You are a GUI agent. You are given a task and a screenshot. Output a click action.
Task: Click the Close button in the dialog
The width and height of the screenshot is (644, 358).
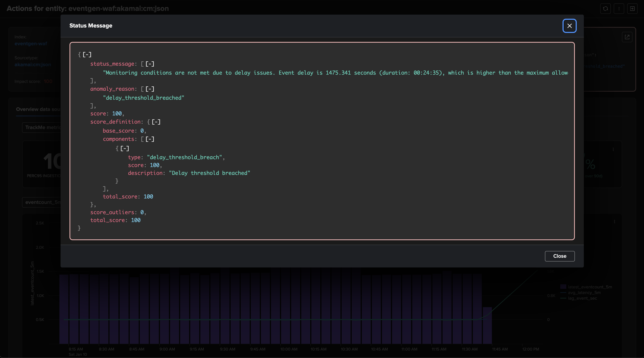(x=560, y=256)
